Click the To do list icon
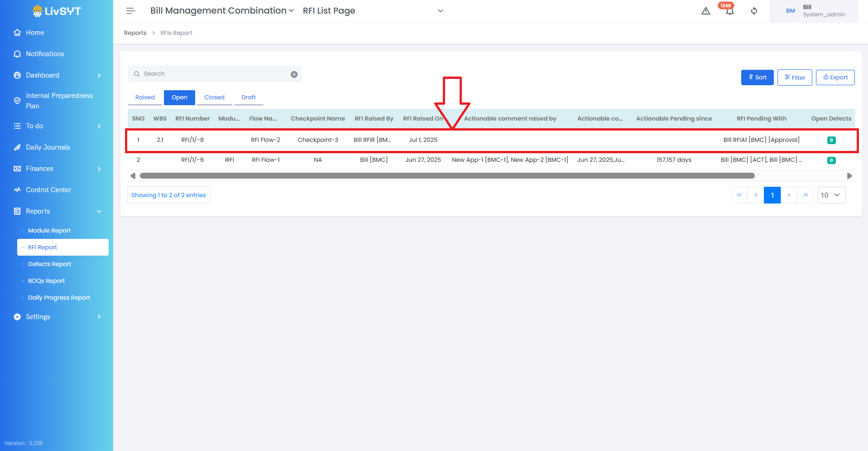 point(17,126)
